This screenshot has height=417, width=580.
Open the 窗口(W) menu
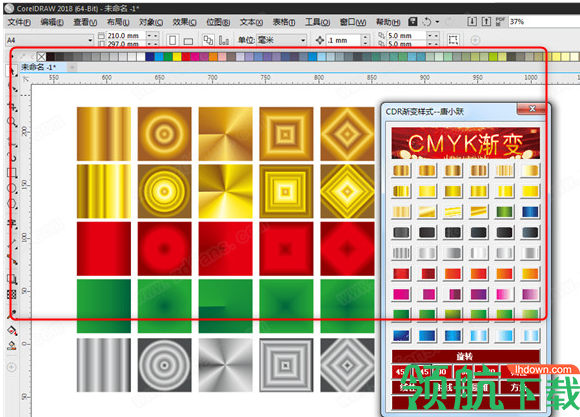pos(353,22)
